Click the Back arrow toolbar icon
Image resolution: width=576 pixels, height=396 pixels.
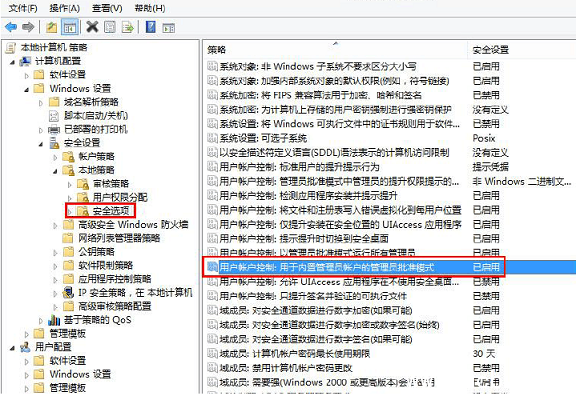point(11,27)
